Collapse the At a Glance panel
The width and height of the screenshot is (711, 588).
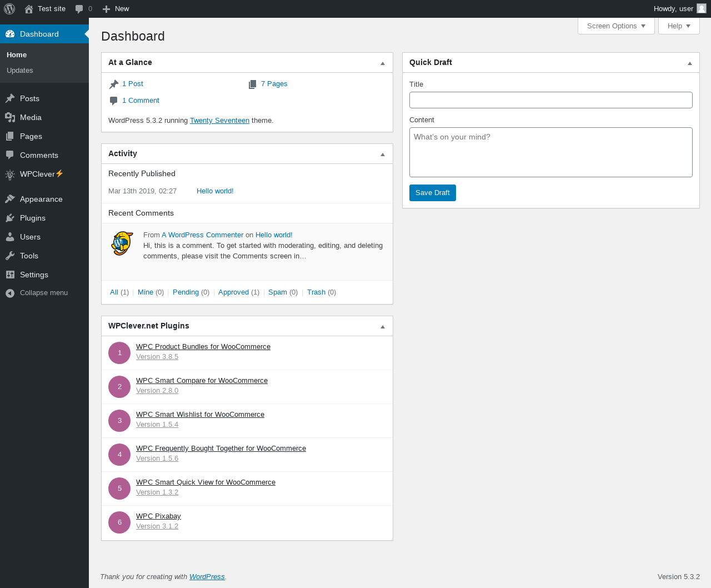coord(383,63)
